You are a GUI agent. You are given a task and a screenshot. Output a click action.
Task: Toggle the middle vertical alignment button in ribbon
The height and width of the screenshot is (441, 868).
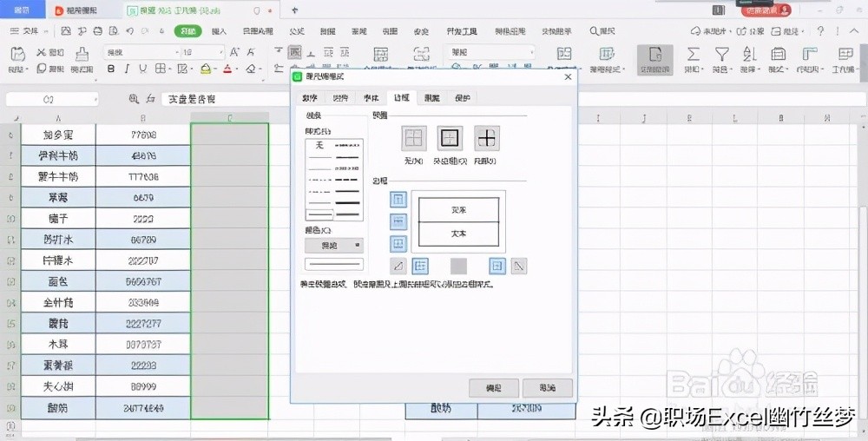(x=295, y=53)
